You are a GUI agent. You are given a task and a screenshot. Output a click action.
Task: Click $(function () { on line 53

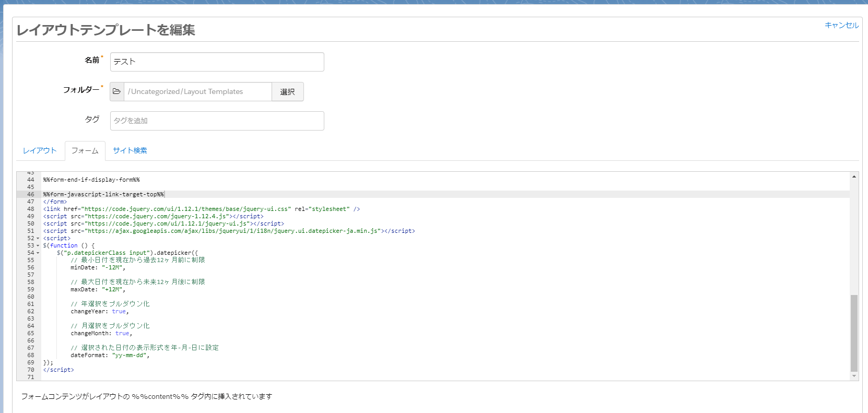pyautogui.click(x=69, y=245)
